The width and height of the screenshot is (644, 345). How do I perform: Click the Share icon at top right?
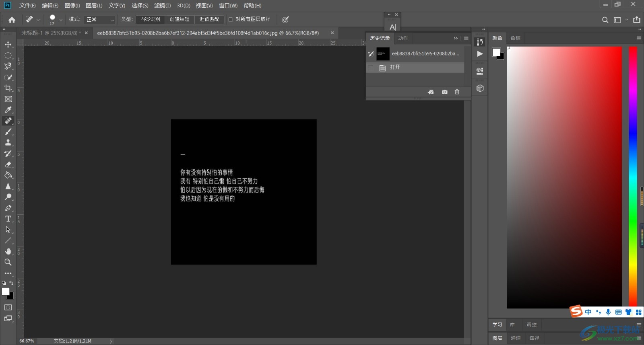[x=637, y=20]
